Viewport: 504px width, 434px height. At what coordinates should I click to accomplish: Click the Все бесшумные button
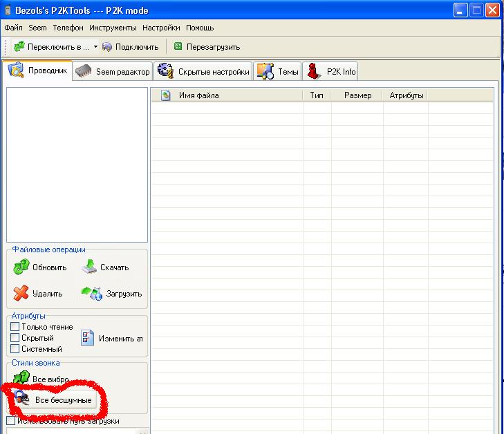(54, 400)
